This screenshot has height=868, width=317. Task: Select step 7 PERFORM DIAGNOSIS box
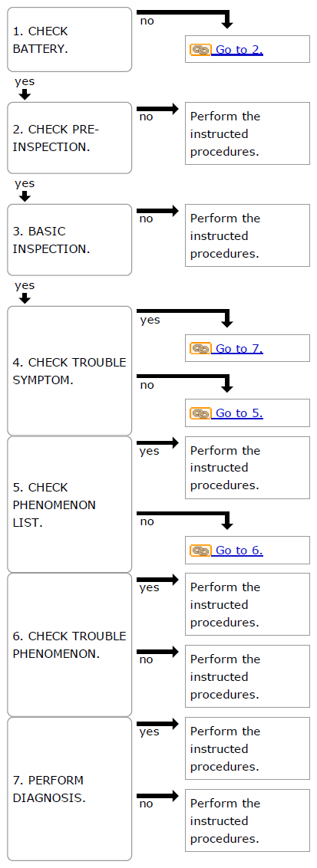[x=70, y=789]
